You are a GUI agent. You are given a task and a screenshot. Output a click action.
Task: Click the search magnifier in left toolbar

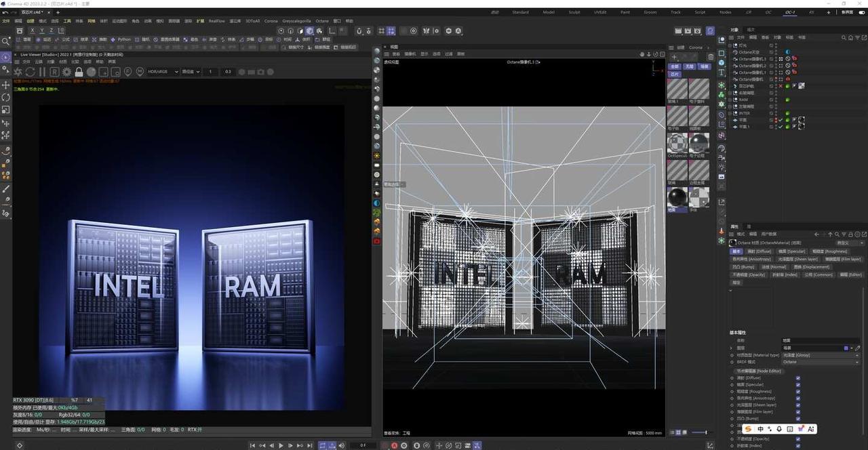[5, 41]
